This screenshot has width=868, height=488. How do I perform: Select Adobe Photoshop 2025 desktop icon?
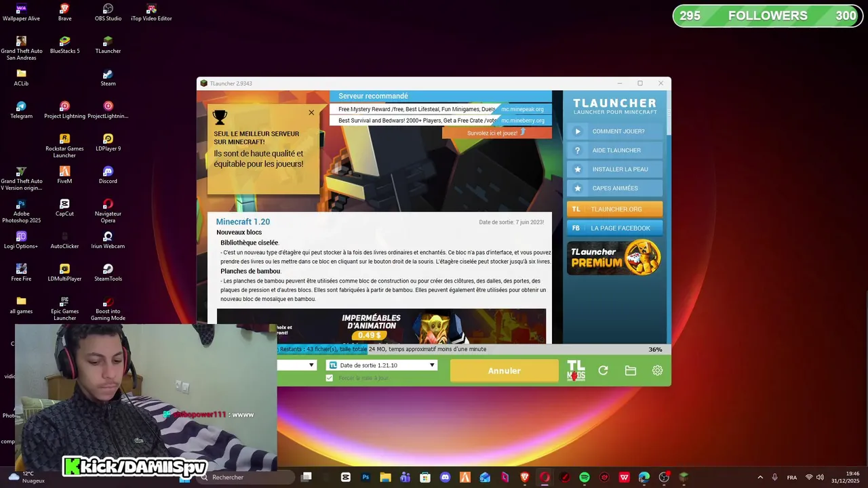click(x=21, y=210)
